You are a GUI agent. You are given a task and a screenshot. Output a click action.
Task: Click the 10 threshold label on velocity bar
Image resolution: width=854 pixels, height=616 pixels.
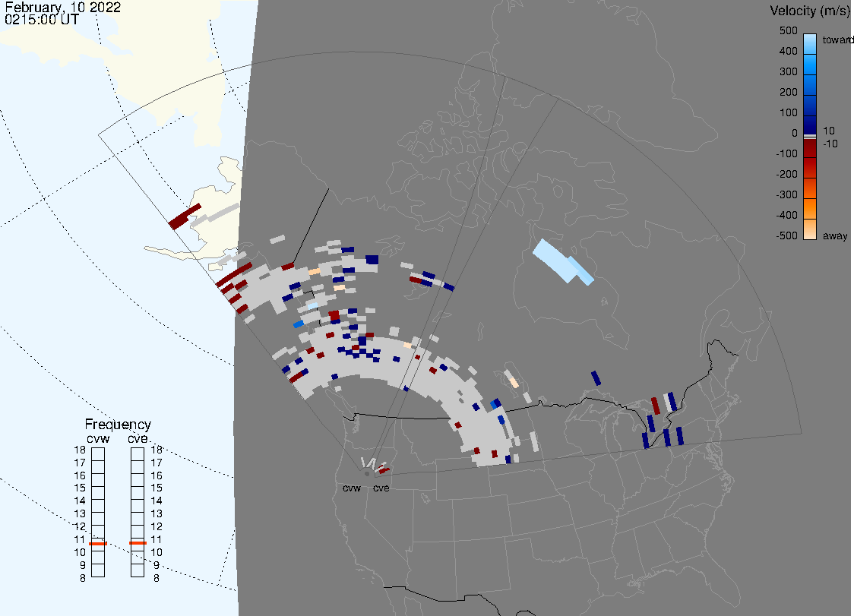coord(828,131)
